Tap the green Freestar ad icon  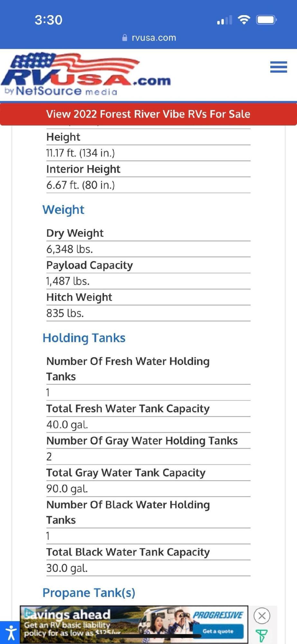tap(262, 636)
